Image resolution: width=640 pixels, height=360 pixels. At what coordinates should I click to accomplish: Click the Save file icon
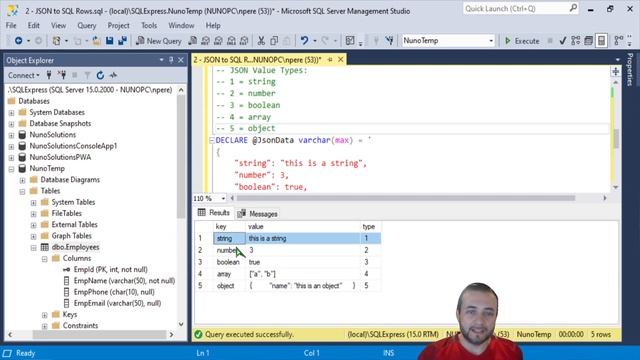point(109,41)
